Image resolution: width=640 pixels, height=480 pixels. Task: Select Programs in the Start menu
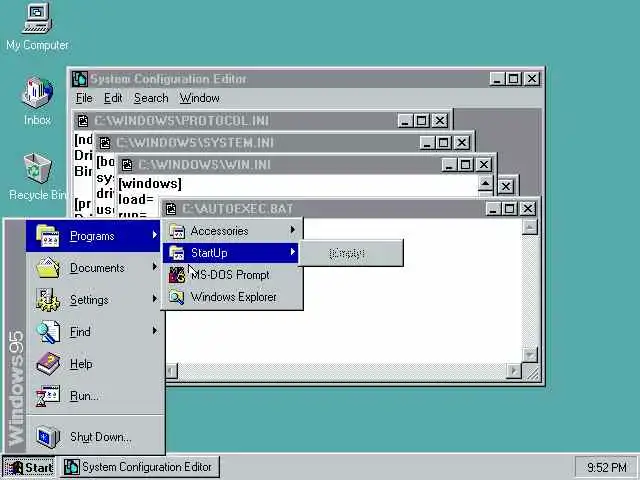click(x=93, y=236)
